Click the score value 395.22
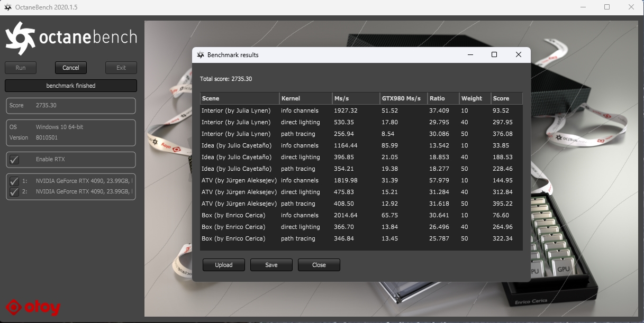 coord(503,204)
